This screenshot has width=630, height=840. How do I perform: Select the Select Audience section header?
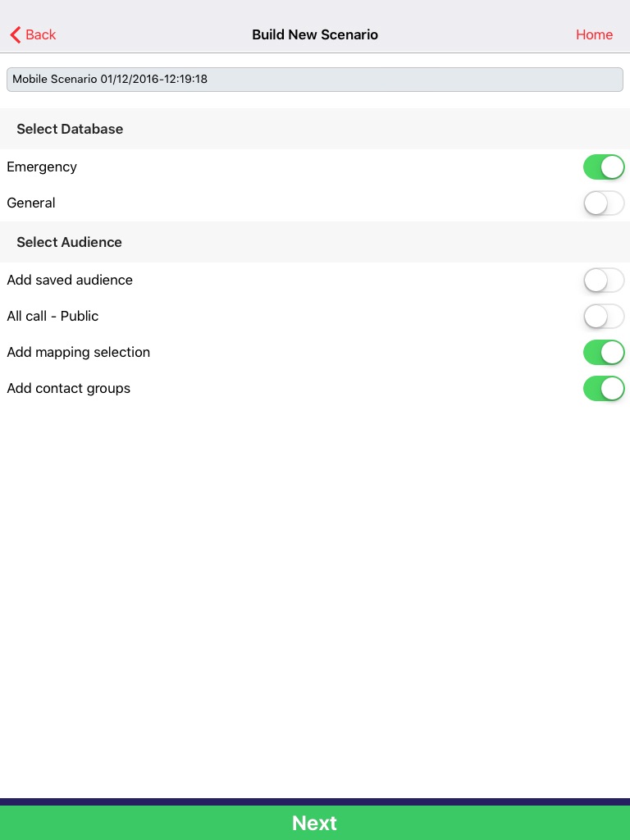(x=69, y=242)
